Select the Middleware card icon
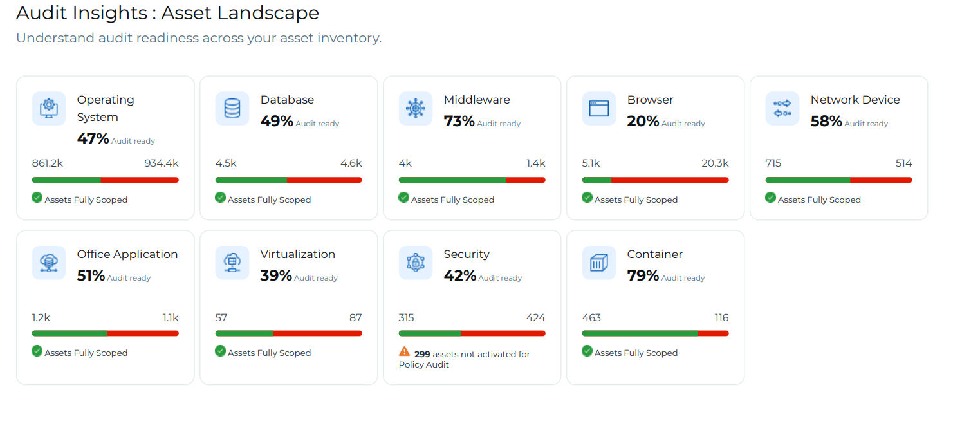 point(416,108)
